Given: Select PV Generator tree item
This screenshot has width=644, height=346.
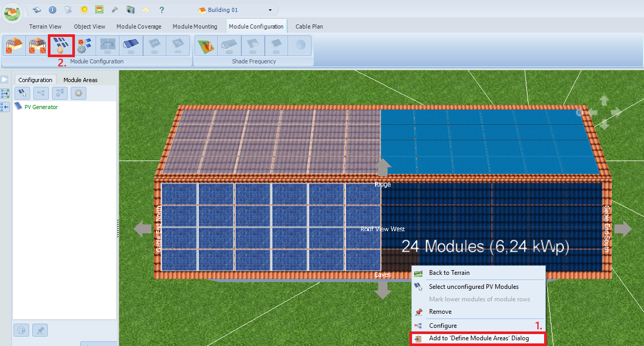Looking at the screenshot, I should [41, 107].
